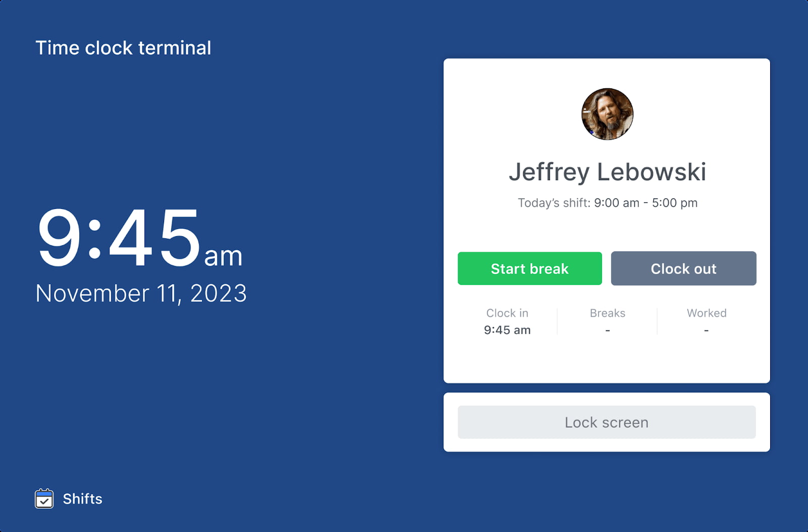
Task: Select the Breaks stat field
Action: [x=607, y=322]
